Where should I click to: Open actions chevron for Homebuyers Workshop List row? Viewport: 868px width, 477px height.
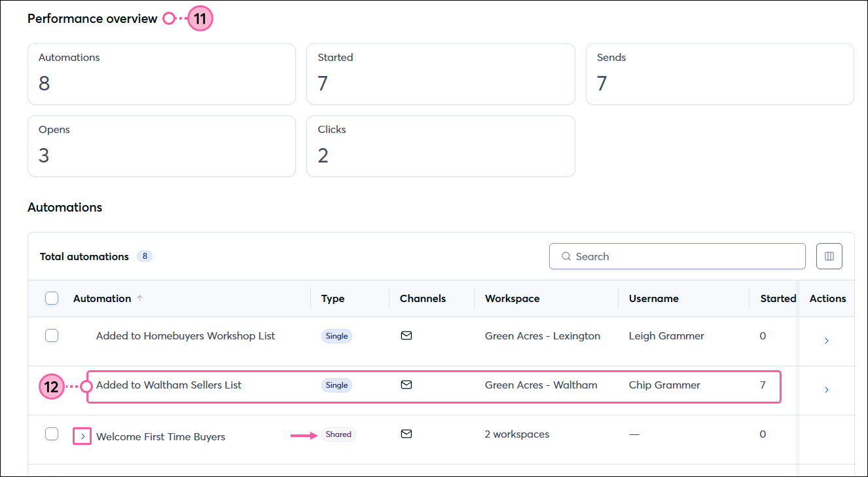pos(827,341)
